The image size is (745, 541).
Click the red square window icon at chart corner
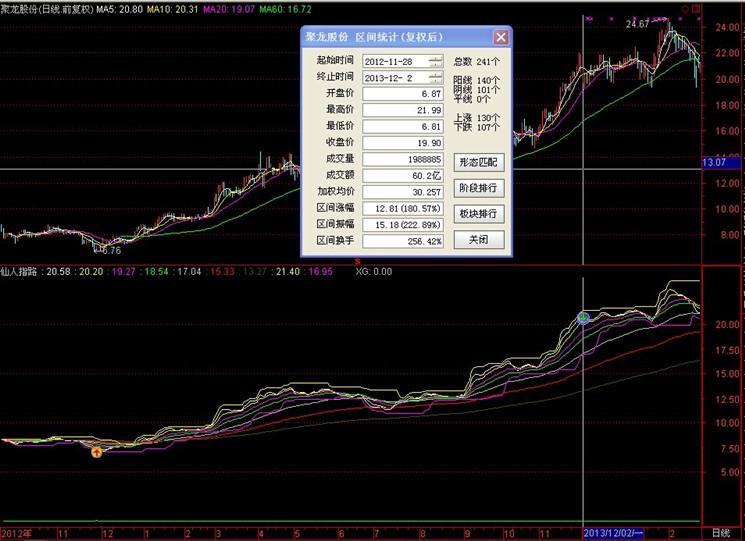pos(697,9)
